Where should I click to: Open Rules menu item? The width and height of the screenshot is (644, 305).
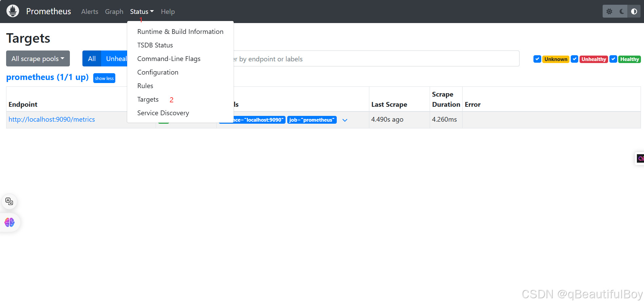click(180, 86)
